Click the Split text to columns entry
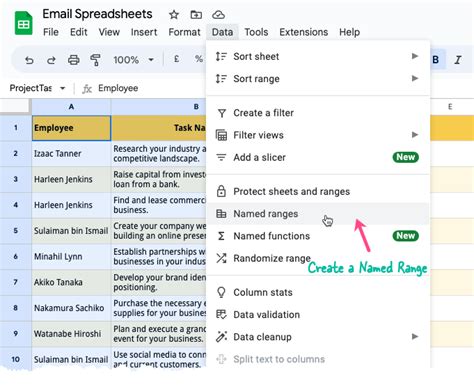The width and height of the screenshot is (474, 389). click(x=318, y=359)
